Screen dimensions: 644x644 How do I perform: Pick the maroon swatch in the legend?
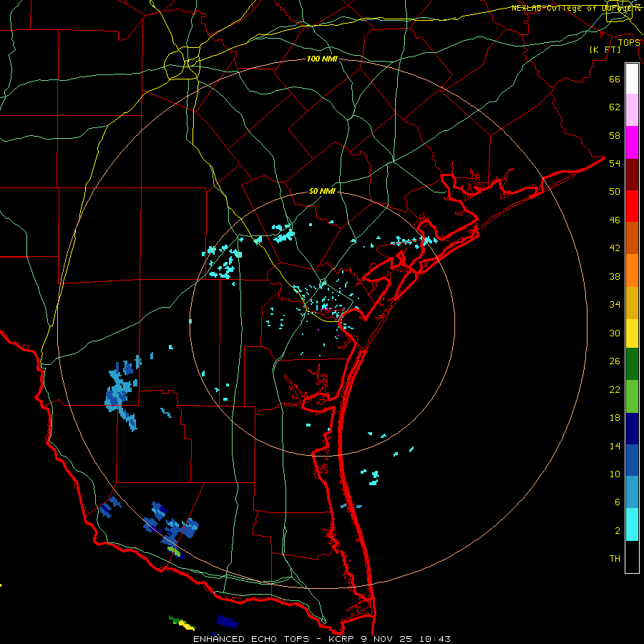point(632,174)
